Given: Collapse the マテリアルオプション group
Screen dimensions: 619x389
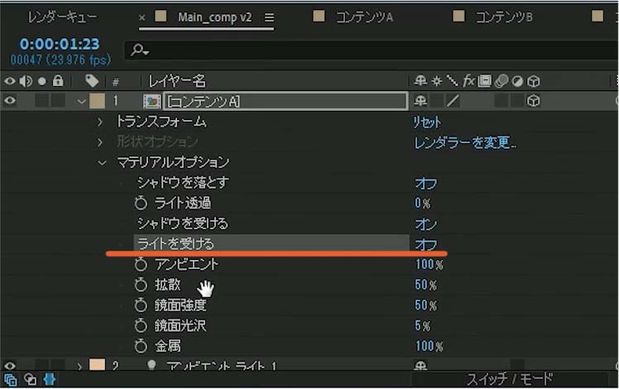Looking at the screenshot, I should point(102,163).
